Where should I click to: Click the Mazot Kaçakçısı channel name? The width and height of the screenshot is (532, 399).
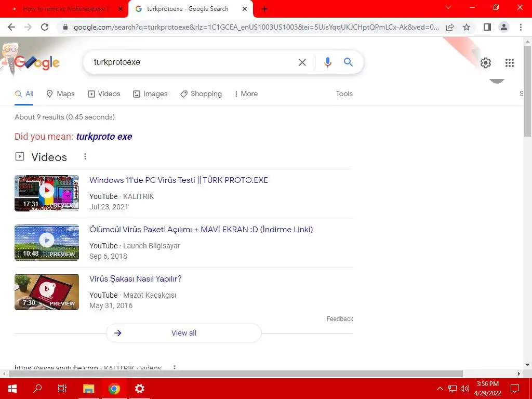(x=150, y=295)
